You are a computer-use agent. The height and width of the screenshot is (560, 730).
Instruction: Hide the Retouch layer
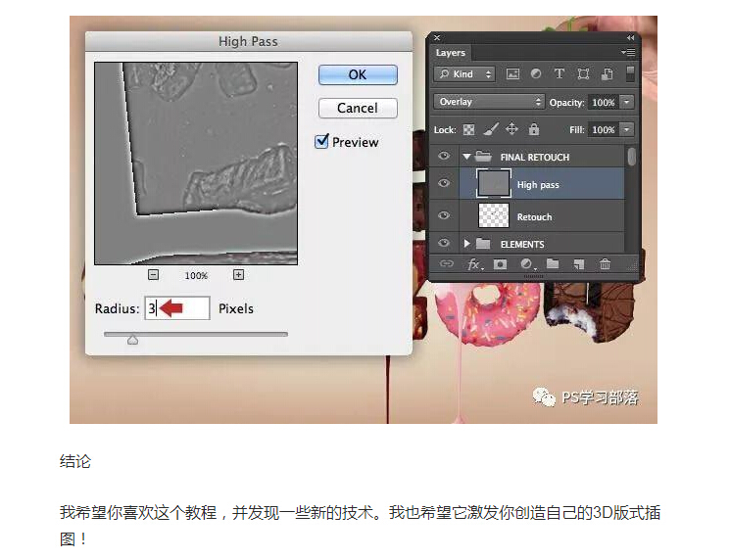(x=444, y=215)
